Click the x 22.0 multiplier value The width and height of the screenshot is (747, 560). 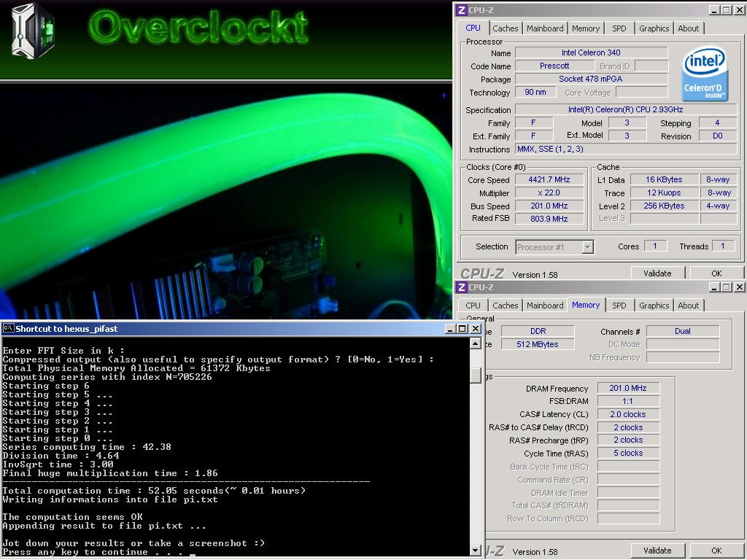tap(549, 192)
